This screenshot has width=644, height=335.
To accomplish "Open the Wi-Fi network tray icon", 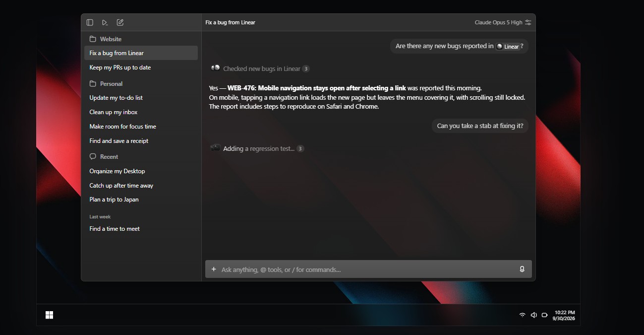I will click(x=522, y=315).
